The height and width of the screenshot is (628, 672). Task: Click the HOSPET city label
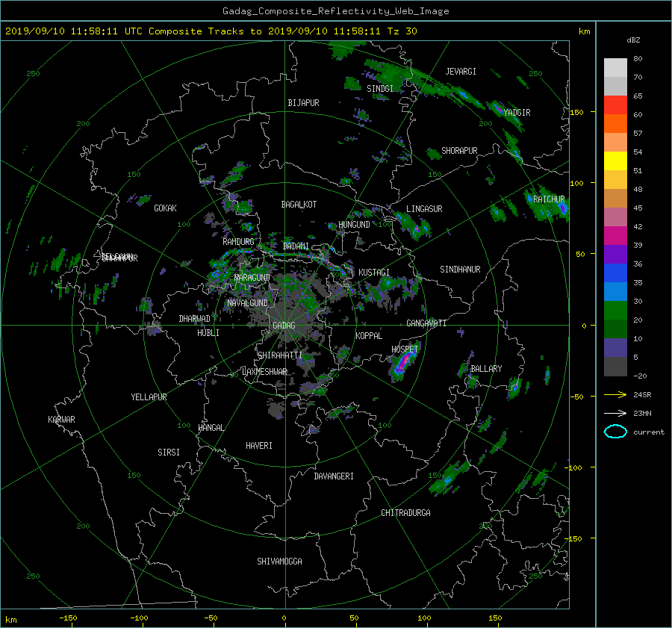[405, 349]
